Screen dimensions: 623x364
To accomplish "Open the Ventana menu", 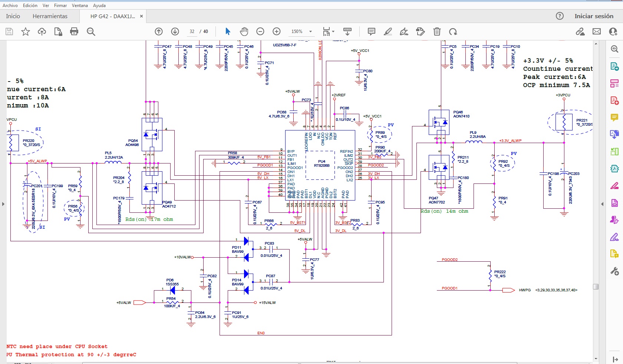I will [80, 6].
